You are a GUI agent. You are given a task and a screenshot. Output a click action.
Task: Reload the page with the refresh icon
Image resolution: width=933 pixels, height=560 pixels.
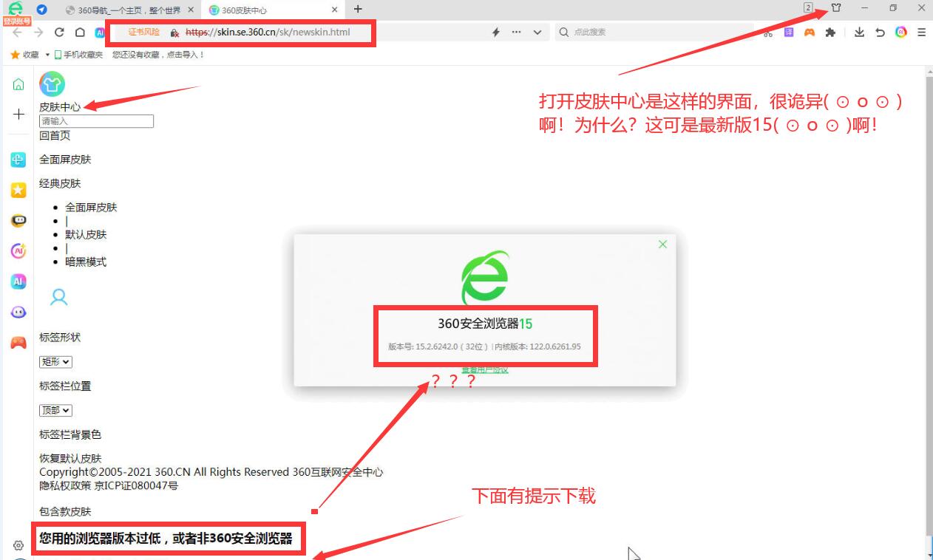[60, 33]
